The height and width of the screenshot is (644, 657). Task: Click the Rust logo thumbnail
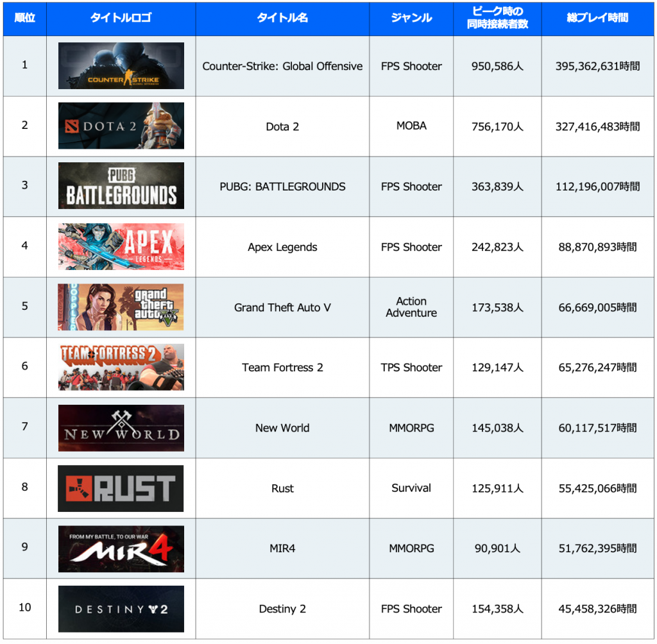tap(121, 488)
